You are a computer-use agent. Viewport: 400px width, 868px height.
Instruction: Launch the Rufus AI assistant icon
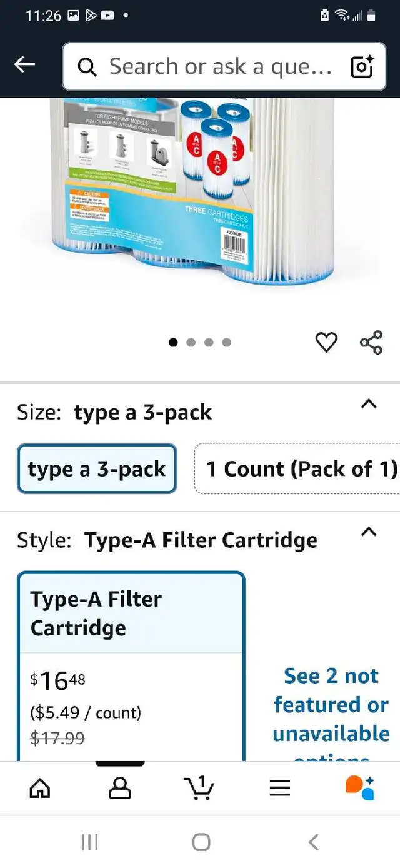coord(360,788)
